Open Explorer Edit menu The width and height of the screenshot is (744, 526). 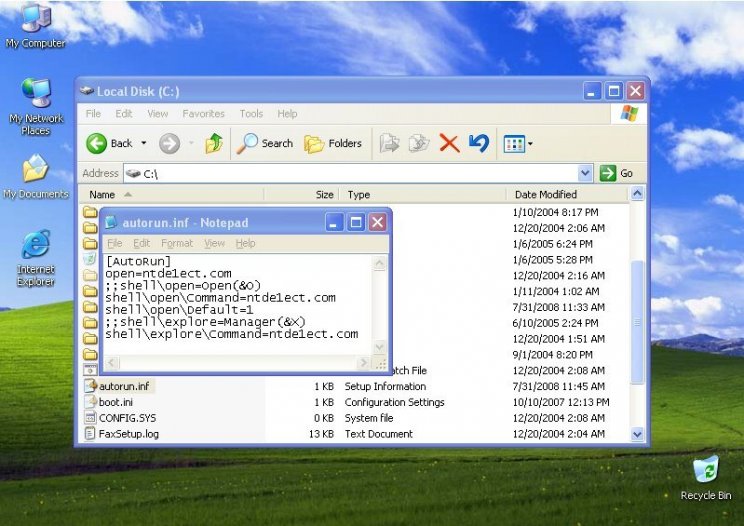pos(124,114)
